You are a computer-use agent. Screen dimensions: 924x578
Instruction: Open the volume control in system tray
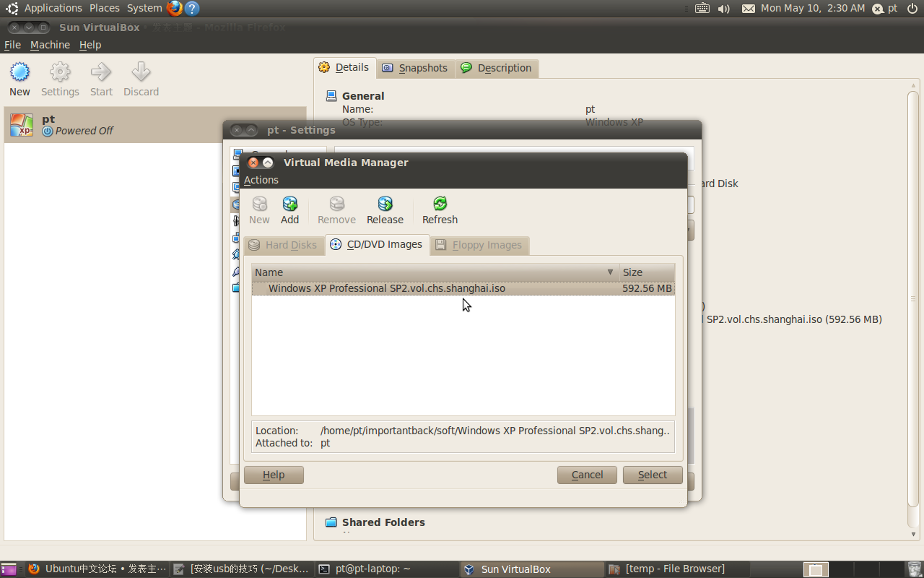724,9
